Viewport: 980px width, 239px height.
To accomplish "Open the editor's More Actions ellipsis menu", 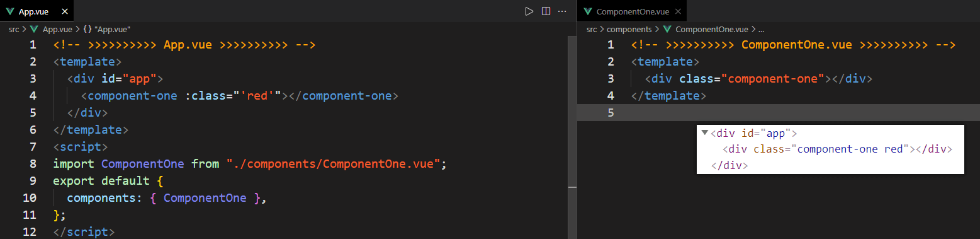I will click(563, 11).
